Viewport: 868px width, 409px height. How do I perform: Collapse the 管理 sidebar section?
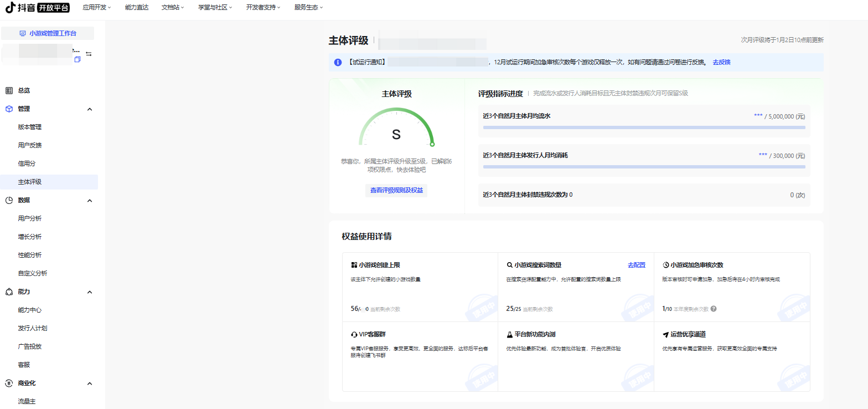pos(90,109)
